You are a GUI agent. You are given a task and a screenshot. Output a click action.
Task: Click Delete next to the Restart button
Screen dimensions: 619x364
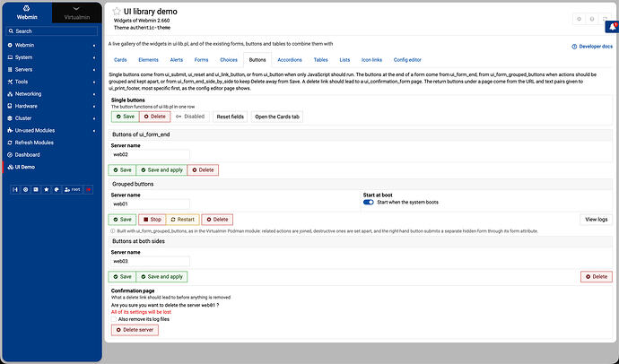coord(217,220)
